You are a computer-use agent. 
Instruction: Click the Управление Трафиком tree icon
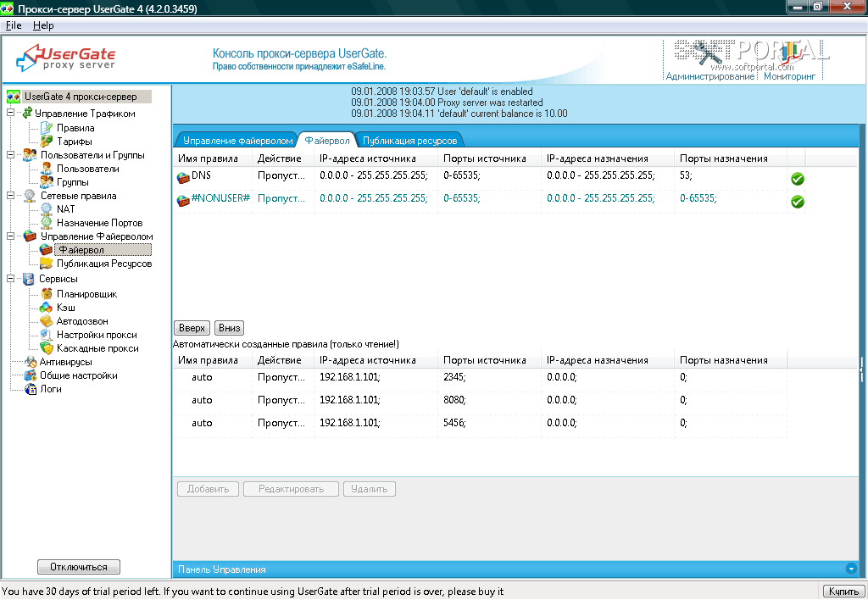click(x=27, y=113)
